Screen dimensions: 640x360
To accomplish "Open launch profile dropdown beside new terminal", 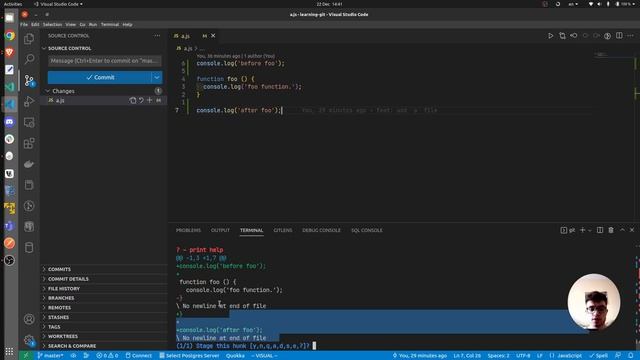I will click(589, 231).
